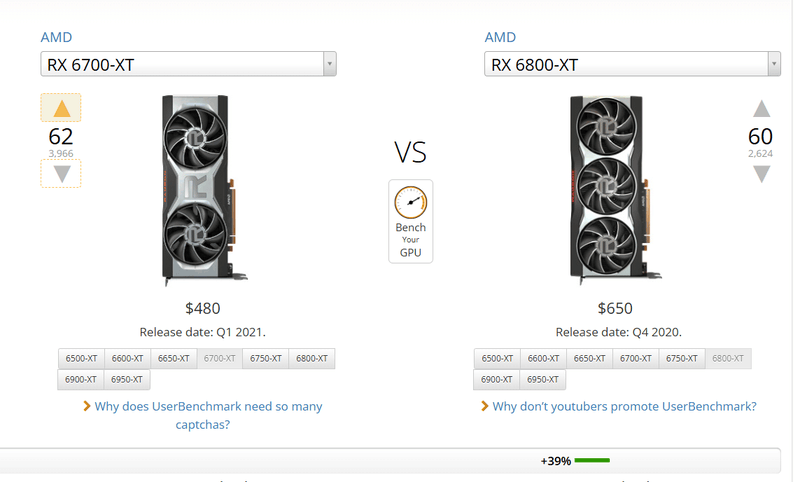The image size is (800, 482).
Task: Select 6600-XT under the right card
Action: coord(543,359)
